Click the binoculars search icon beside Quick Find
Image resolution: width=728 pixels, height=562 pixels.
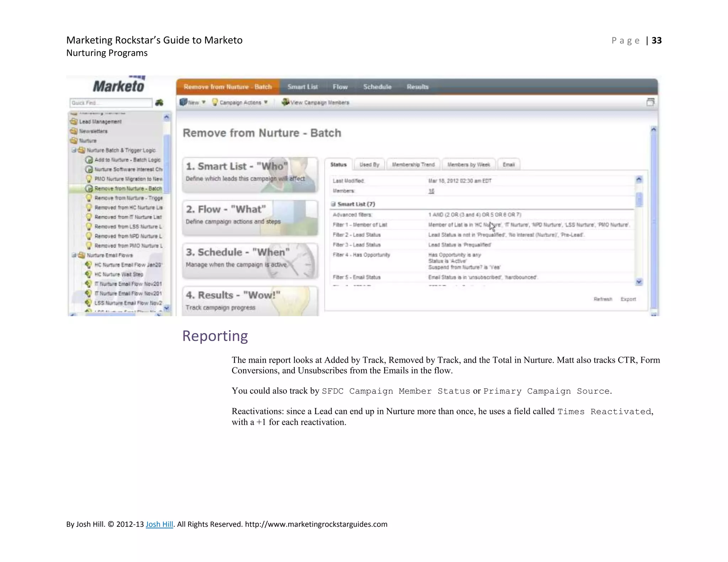tap(159, 103)
